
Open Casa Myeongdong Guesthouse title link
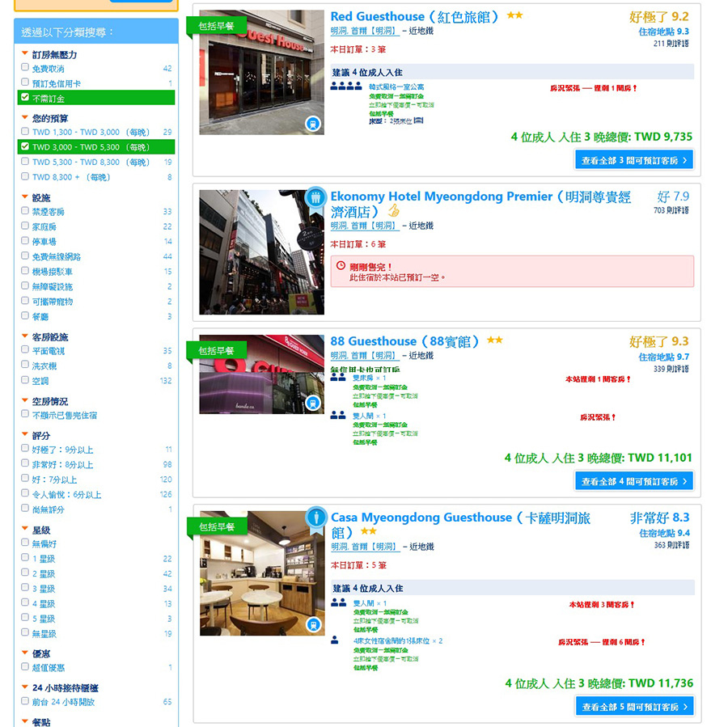(460, 525)
